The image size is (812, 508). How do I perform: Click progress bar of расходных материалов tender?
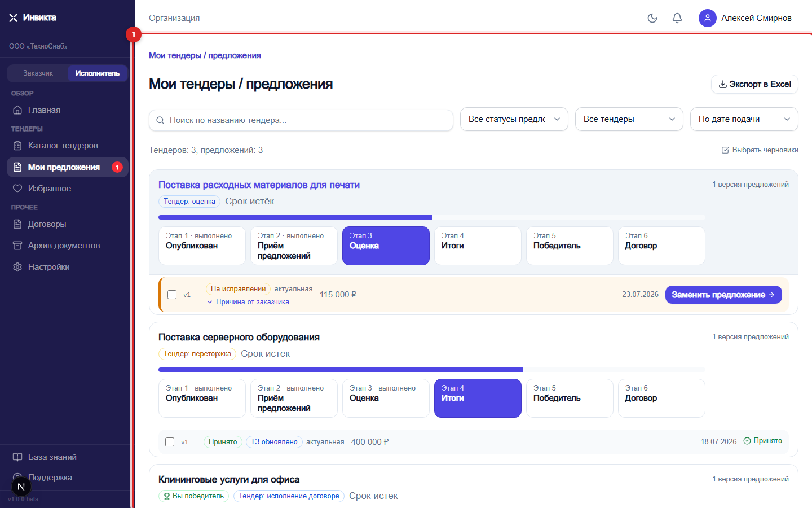tap(431, 217)
